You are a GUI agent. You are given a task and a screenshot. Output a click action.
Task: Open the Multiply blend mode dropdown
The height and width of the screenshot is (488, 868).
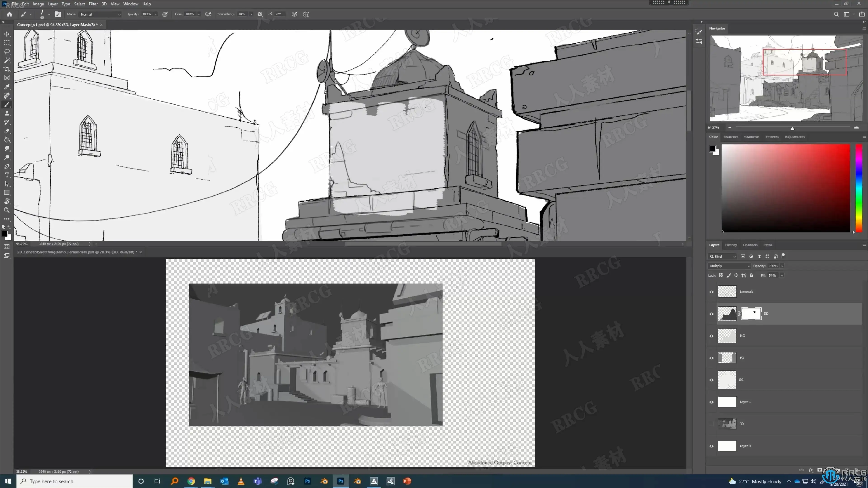(729, 266)
